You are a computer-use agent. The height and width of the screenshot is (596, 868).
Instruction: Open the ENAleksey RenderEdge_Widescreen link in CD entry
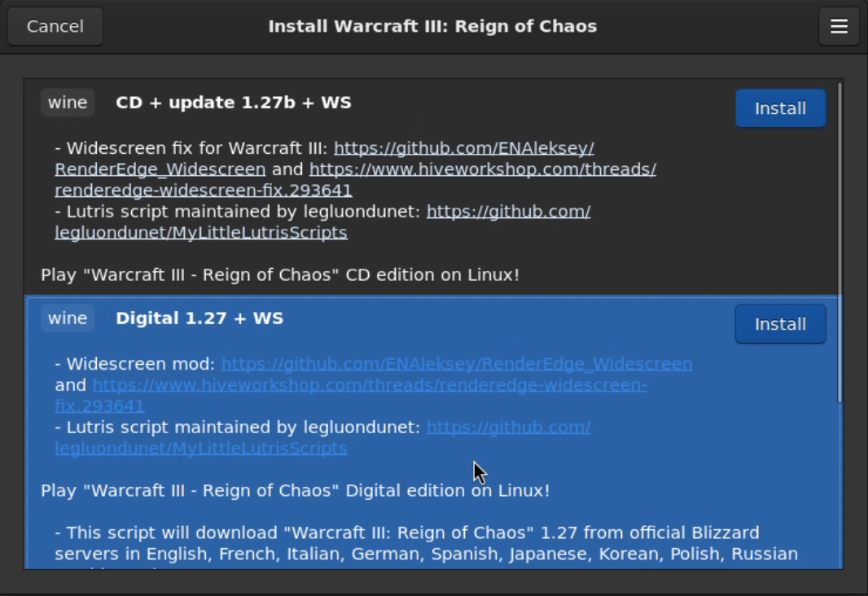(x=324, y=158)
